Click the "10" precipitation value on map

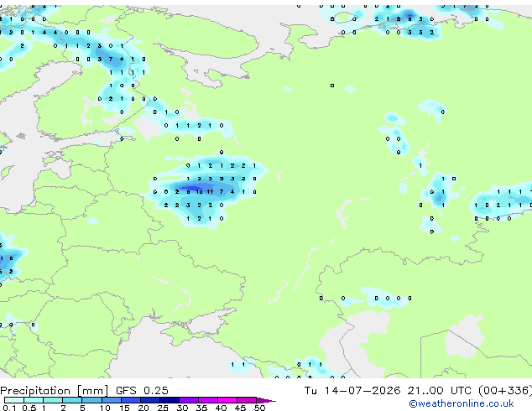pos(199,192)
